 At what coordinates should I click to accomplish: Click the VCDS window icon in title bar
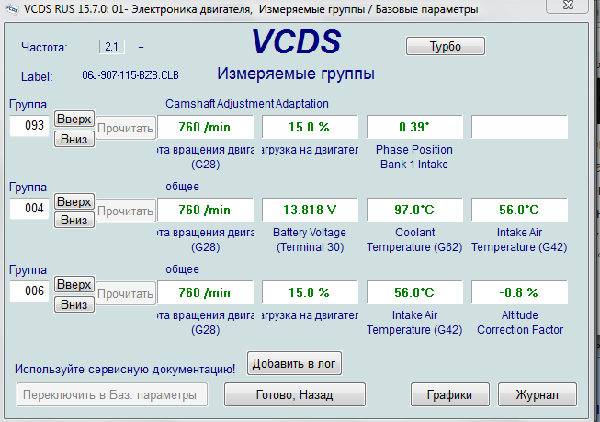[x=12, y=9]
